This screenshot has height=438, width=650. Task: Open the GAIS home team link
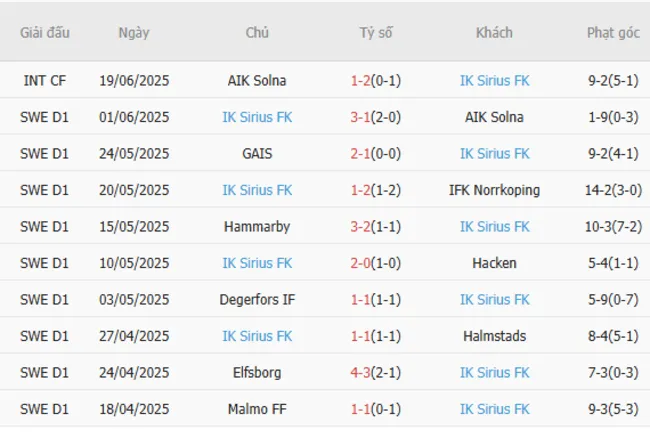(x=257, y=154)
